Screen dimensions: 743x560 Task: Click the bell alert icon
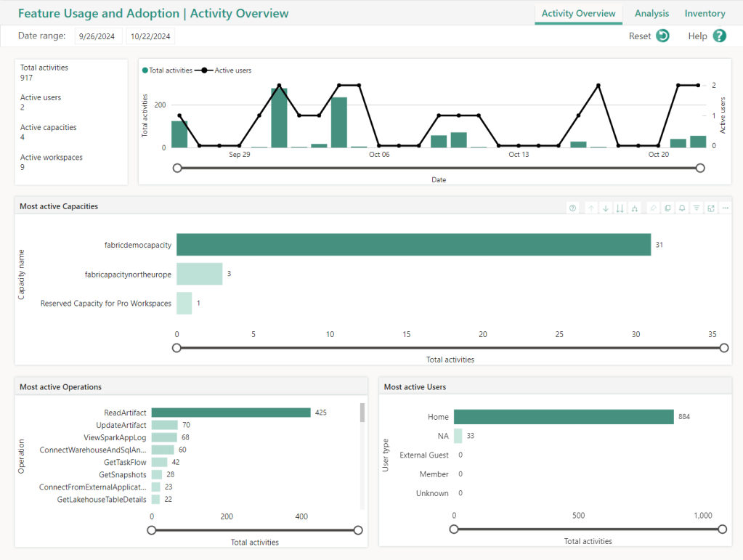click(682, 208)
